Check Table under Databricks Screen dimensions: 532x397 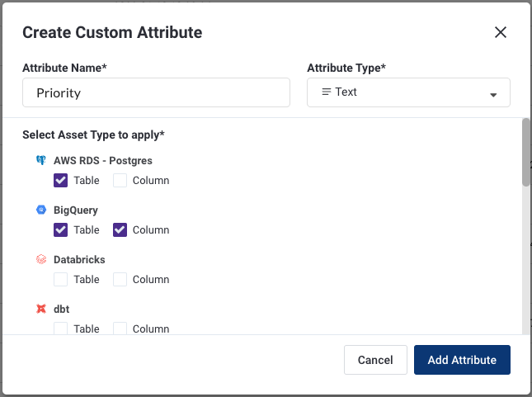click(x=60, y=279)
